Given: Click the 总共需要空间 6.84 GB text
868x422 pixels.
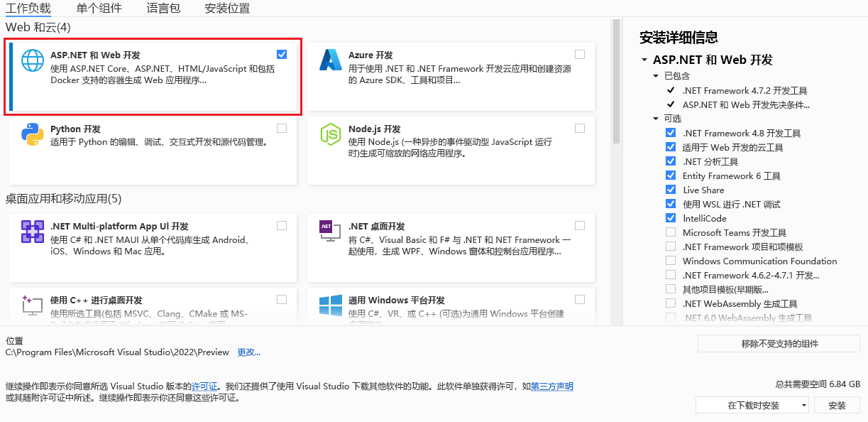Looking at the screenshot, I should click(x=818, y=384).
